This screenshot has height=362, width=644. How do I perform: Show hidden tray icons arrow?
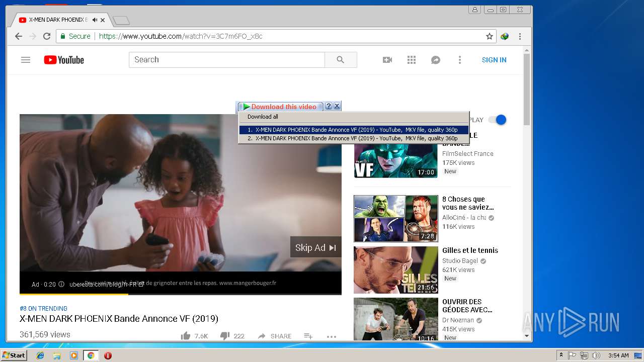click(x=561, y=355)
